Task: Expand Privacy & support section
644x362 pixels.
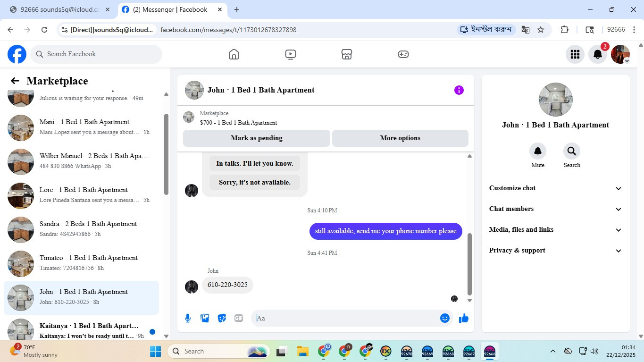Action: tap(555, 250)
